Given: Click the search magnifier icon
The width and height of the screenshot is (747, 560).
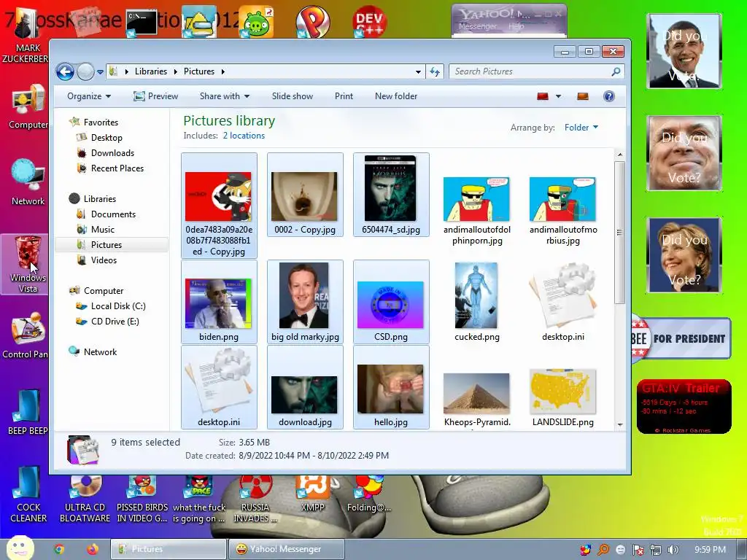Looking at the screenshot, I should point(616,71).
